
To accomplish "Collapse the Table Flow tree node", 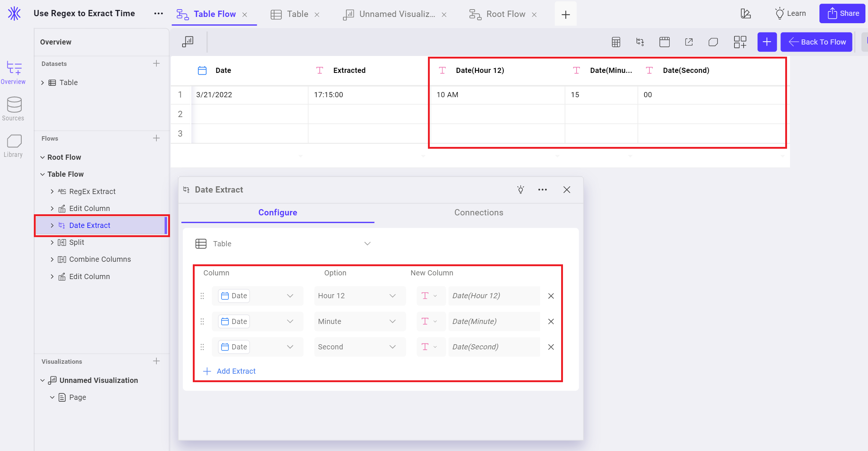I will pos(42,174).
